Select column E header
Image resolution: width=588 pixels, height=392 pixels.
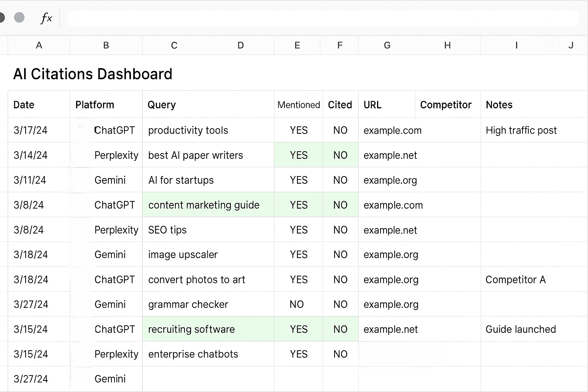point(297,45)
